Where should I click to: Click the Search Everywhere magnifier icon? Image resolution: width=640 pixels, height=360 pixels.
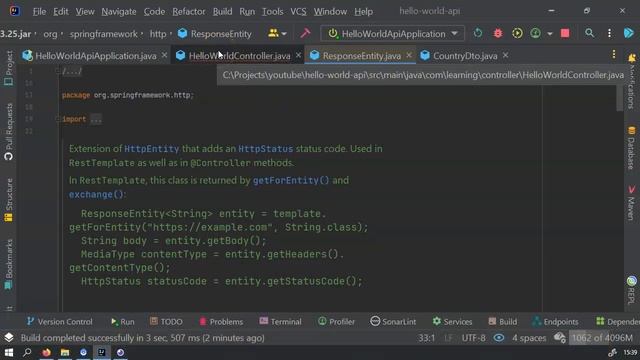pyautogui.click(x=589, y=33)
